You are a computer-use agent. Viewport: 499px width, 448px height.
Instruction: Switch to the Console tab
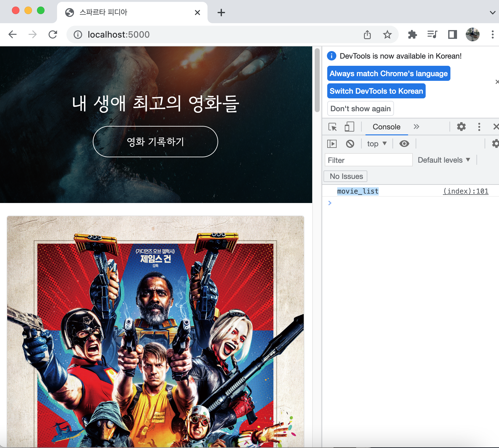coord(386,127)
